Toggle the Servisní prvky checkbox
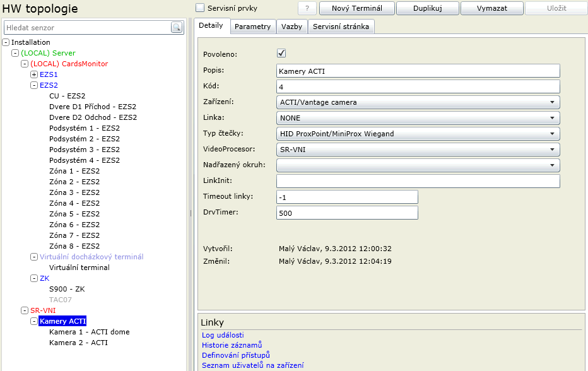The height and width of the screenshot is (371, 588). [x=200, y=8]
